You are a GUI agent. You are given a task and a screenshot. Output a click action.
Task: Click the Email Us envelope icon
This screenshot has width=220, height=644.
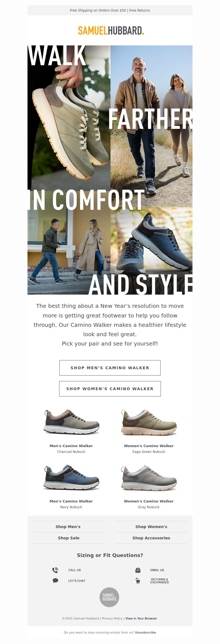[x=138, y=570]
